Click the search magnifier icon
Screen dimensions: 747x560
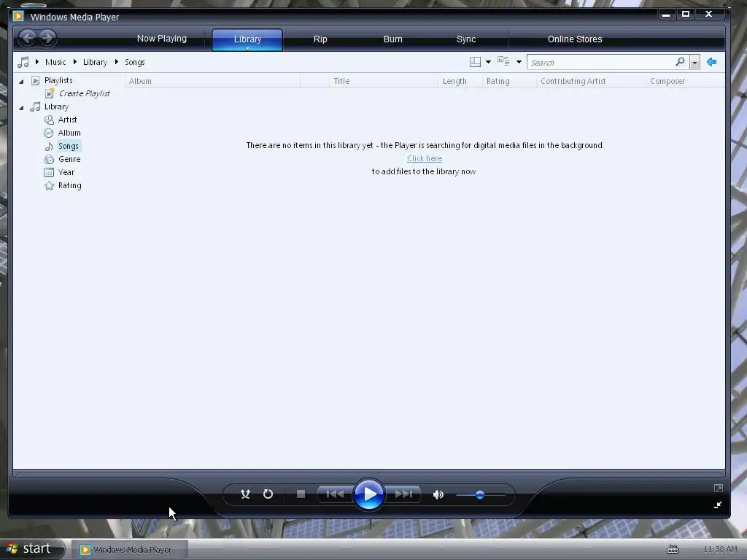tap(681, 62)
